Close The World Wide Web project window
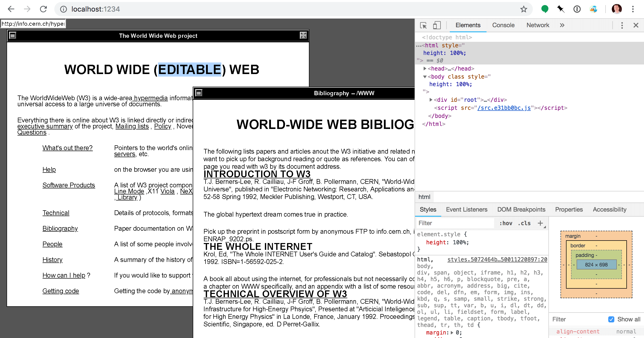This screenshot has height=338, width=644. [303, 36]
